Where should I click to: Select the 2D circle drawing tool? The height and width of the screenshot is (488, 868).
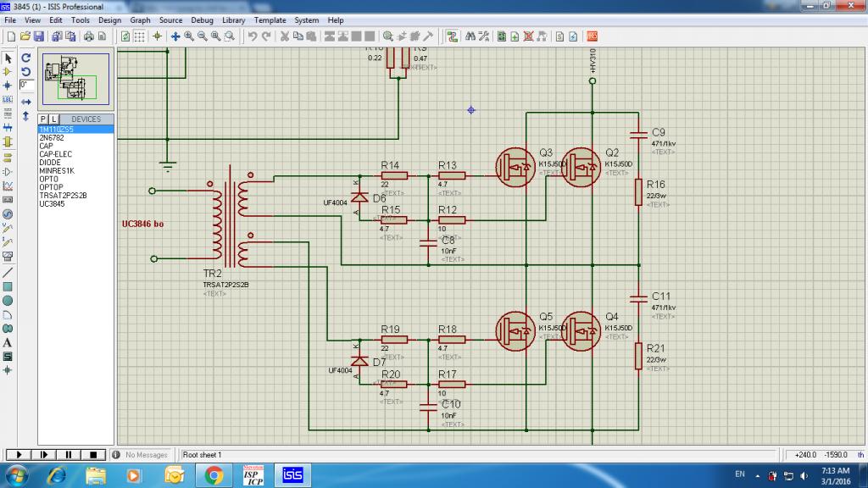click(8, 301)
